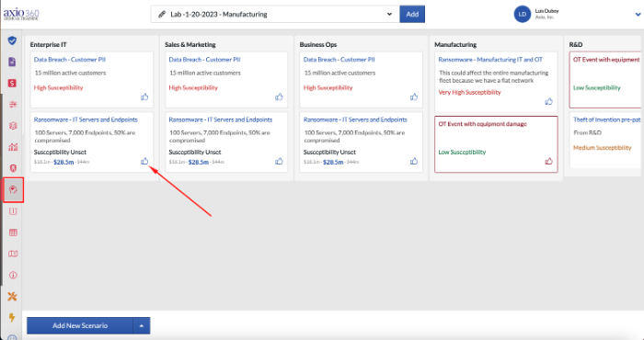
Task: Open the map icon in sidebar
Action: (x=13, y=254)
